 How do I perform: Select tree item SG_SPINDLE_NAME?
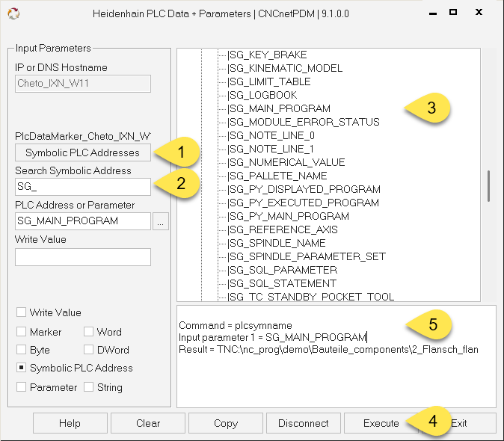coord(277,244)
